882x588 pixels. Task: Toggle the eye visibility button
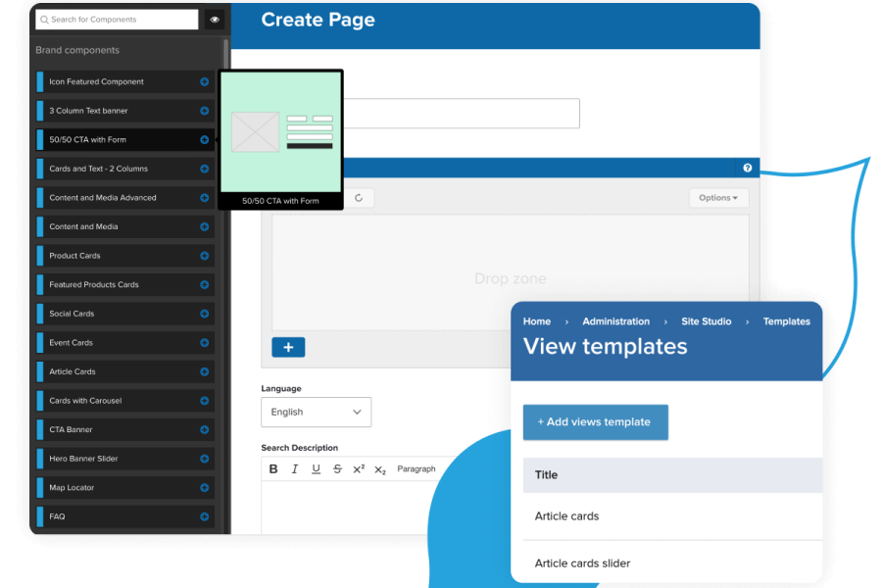(x=215, y=20)
